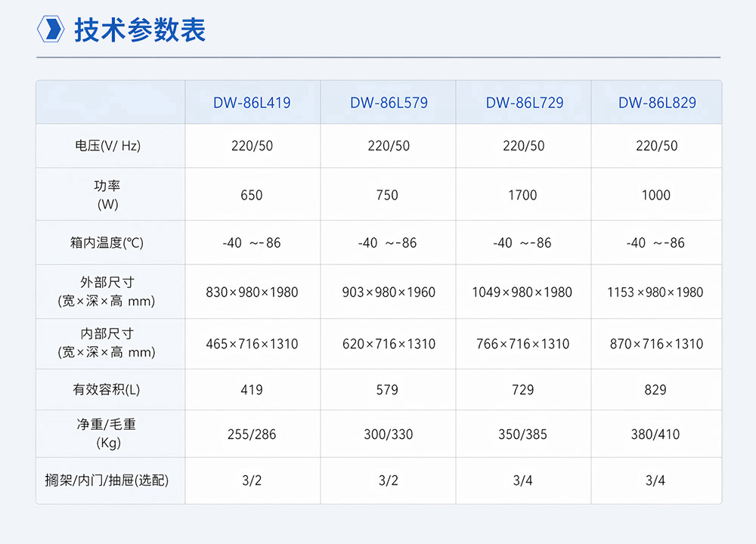This screenshot has width=756, height=544.
Task: Click the inner size 870×716×1310
Action: (656, 344)
